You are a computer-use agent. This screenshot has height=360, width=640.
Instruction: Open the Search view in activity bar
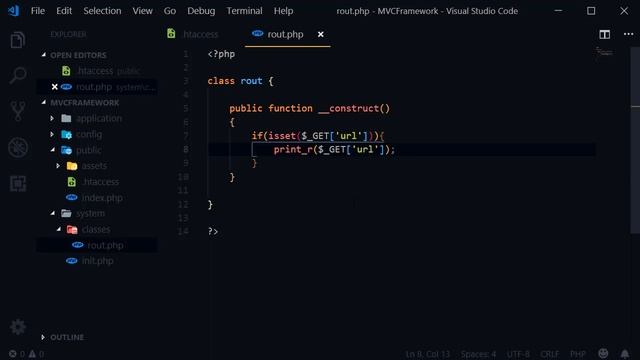(x=18, y=76)
